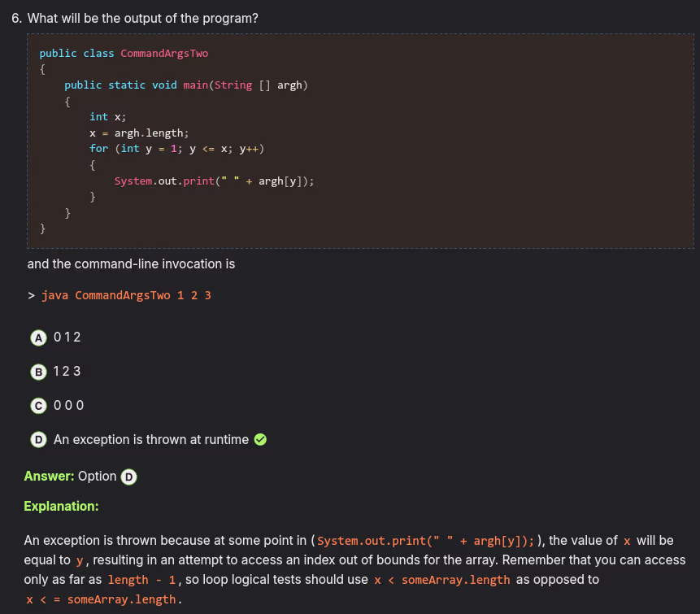
Task: Choose option B circle badge
Action: (x=37, y=371)
